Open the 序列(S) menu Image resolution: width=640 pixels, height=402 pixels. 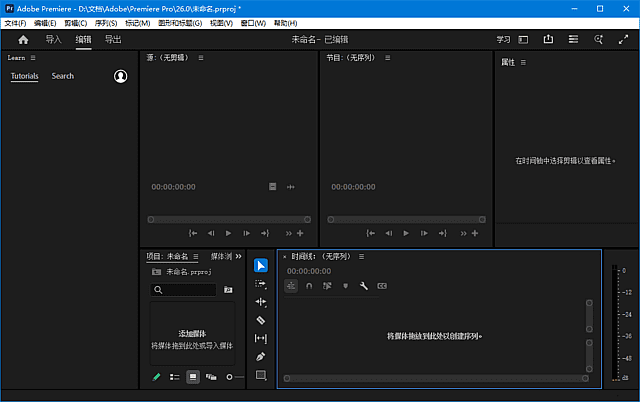click(x=105, y=22)
